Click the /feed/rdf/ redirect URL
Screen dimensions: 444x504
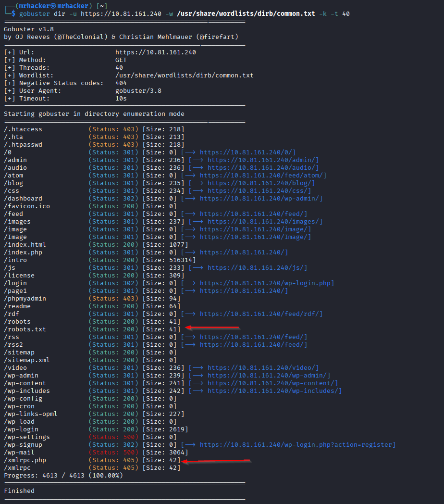(x=261, y=314)
